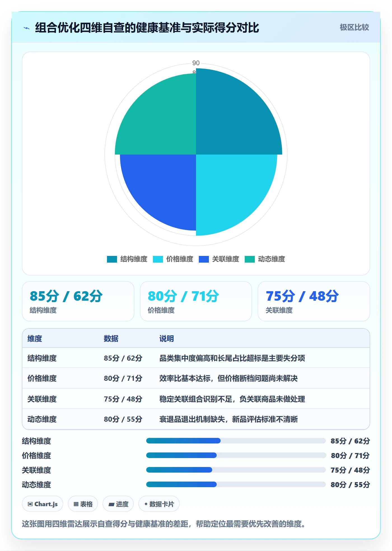Click the 维度 column header
The height and width of the screenshot is (551, 392).
35,338
